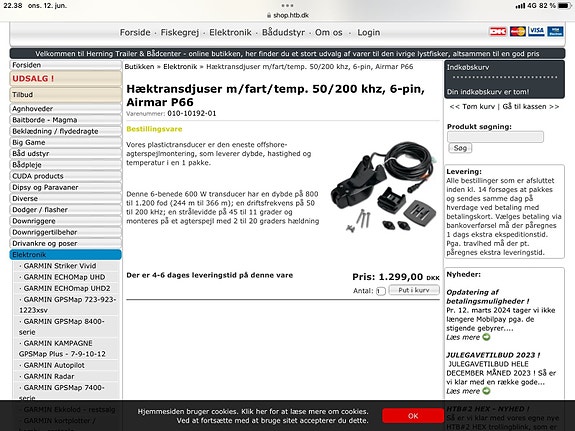The height and width of the screenshot is (431, 575).
Task: Click the Søg search button
Action: pyautogui.click(x=460, y=148)
